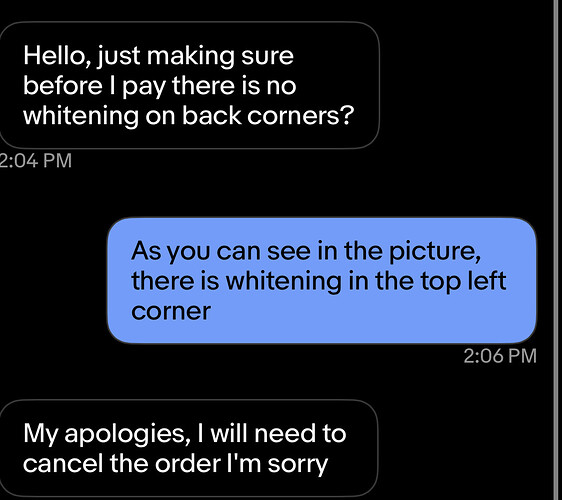The width and height of the screenshot is (562, 500).
Task: Click "My apologies, I will need to" line
Action: click(185, 434)
